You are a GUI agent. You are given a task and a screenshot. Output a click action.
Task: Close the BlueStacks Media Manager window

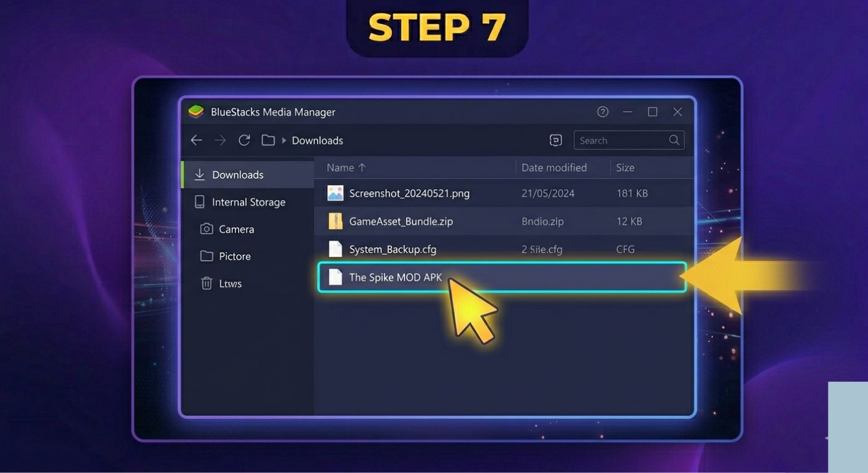[678, 111]
